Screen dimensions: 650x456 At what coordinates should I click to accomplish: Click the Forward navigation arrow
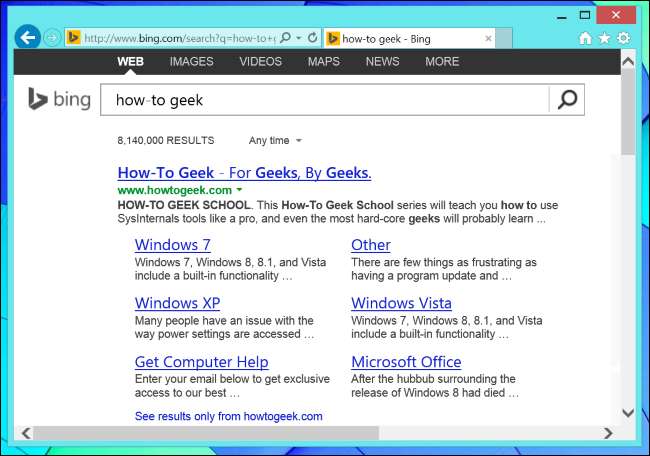(x=52, y=38)
